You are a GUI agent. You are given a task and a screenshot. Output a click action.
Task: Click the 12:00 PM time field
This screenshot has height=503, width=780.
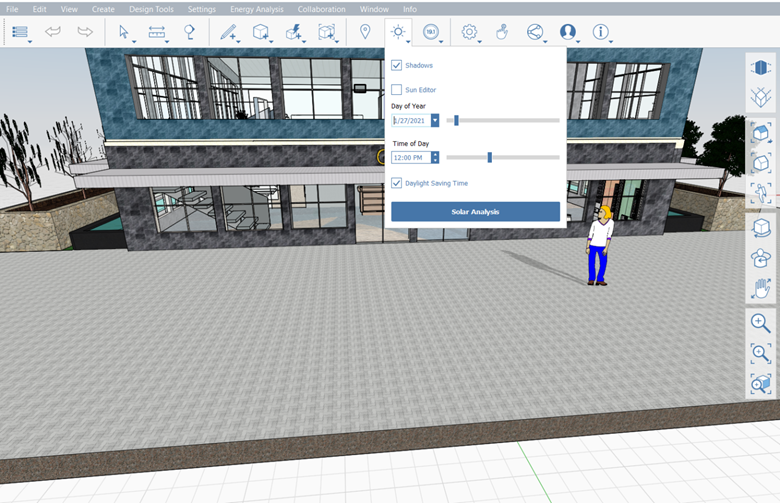(411, 158)
